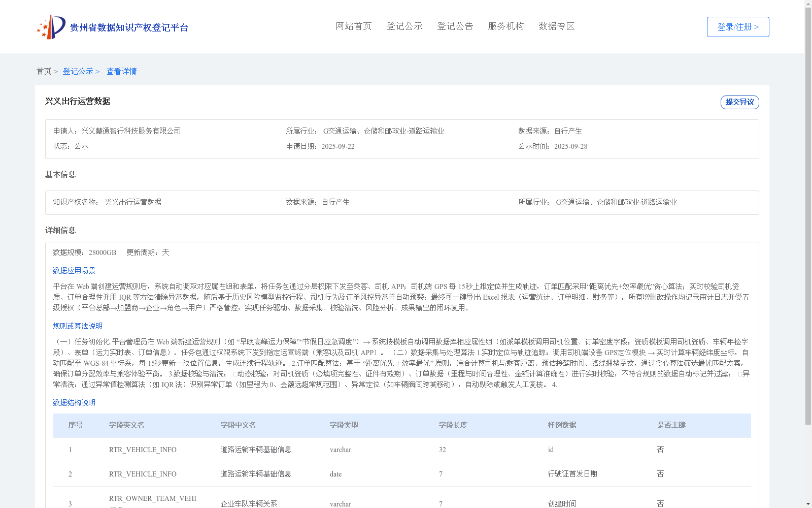Click the 申请日期 2025-09-22 value
This screenshot has height=508, width=812.
[338, 146]
